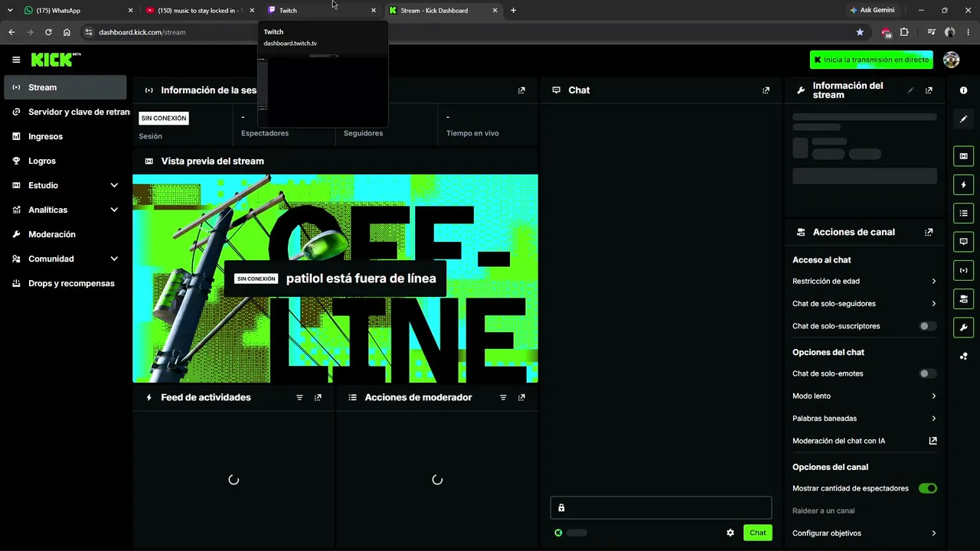Open chat settings gear icon

click(730, 533)
